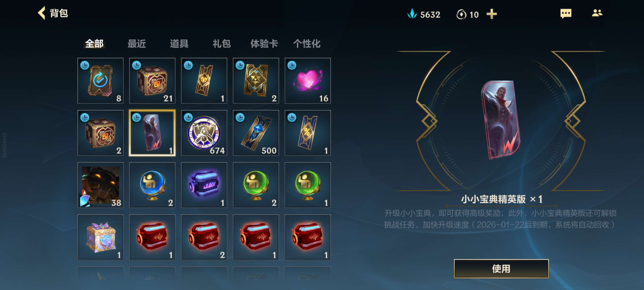Image resolution: width=644 pixels, height=290 pixels.
Task: Add currency with the plus icon
Action: click(x=492, y=14)
